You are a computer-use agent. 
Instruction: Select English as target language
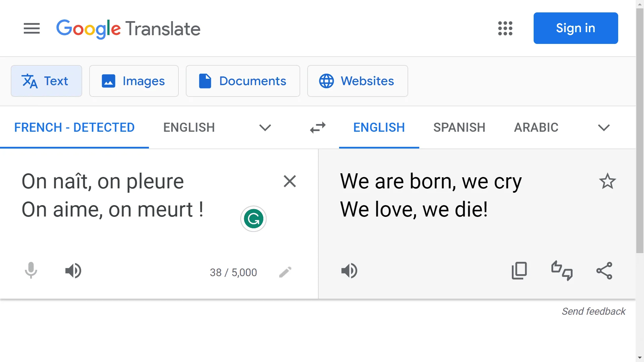(379, 127)
